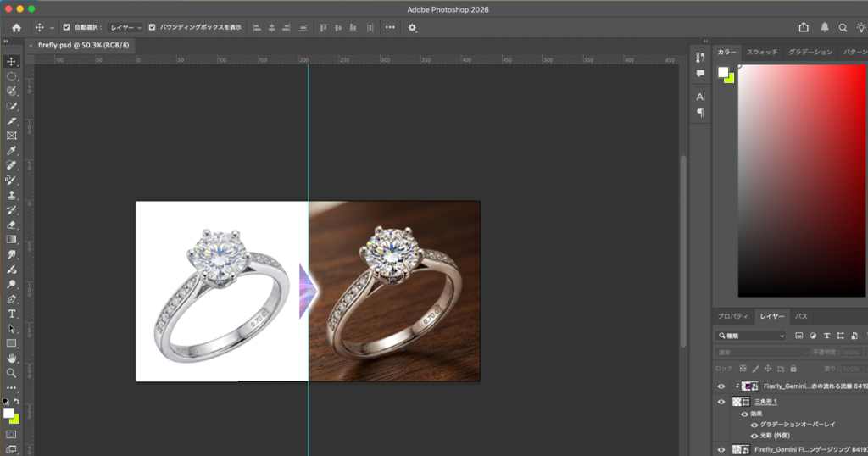The height and width of the screenshot is (456, 868).
Task: Open the レイヤー auto-select dropdown
Action: (125, 27)
